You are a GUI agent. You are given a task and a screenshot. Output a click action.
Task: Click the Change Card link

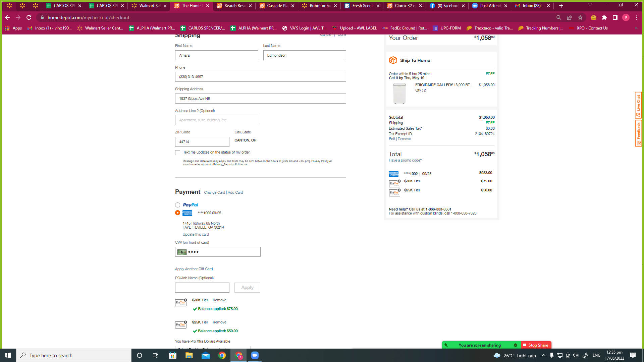click(214, 192)
